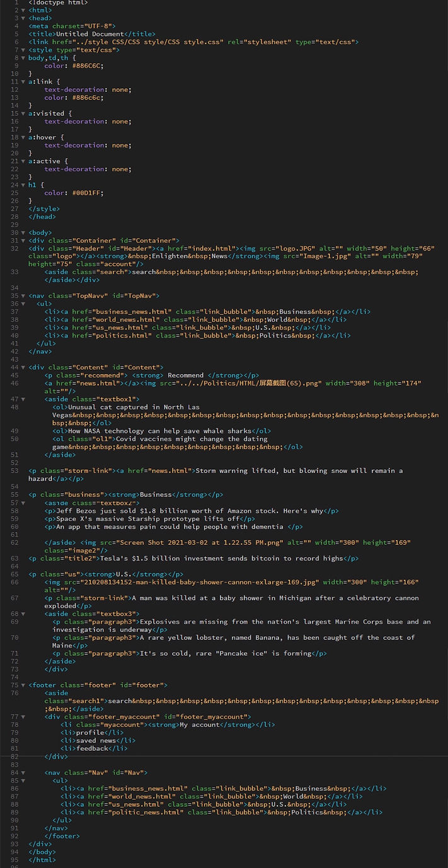This screenshot has height=868, width=448.
Task: Collapse the <ul> list on line 85
Action: click(23, 780)
